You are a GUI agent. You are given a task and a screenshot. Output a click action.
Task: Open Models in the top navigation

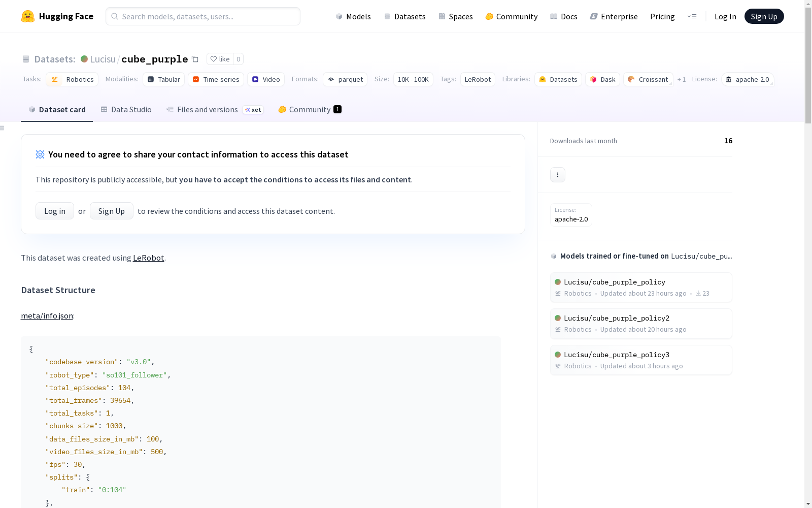click(353, 16)
